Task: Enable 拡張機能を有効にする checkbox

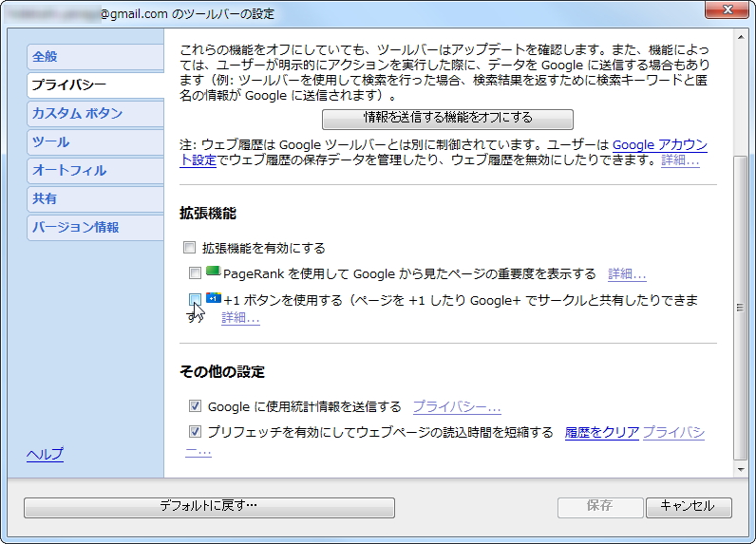Action: tap(190, 248)
